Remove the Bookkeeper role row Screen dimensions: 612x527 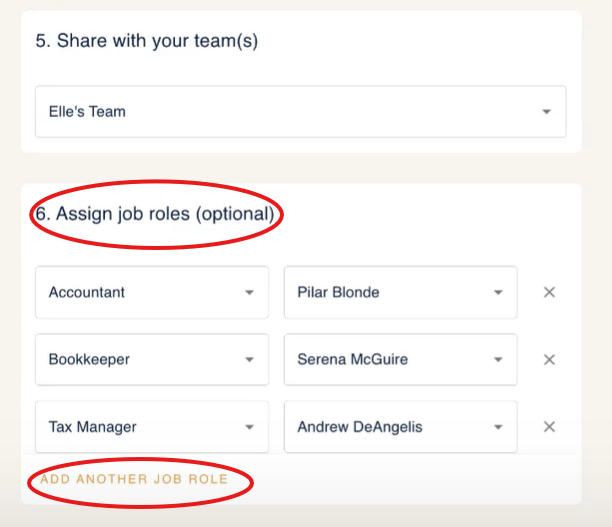click(549, 360)
